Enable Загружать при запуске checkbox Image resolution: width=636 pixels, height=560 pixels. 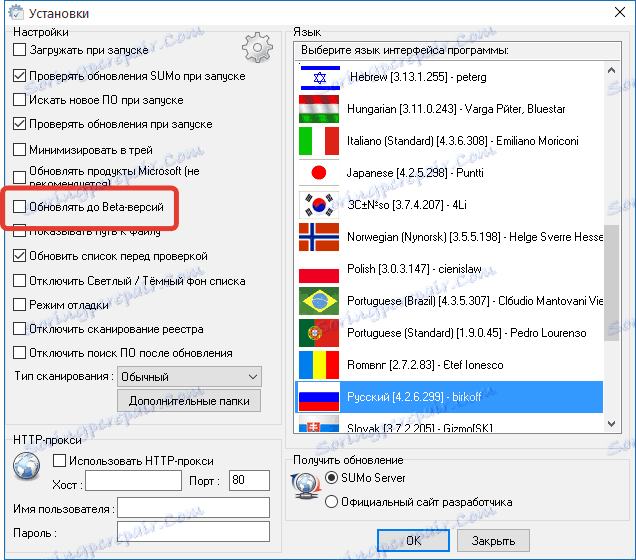click(19, 49)
